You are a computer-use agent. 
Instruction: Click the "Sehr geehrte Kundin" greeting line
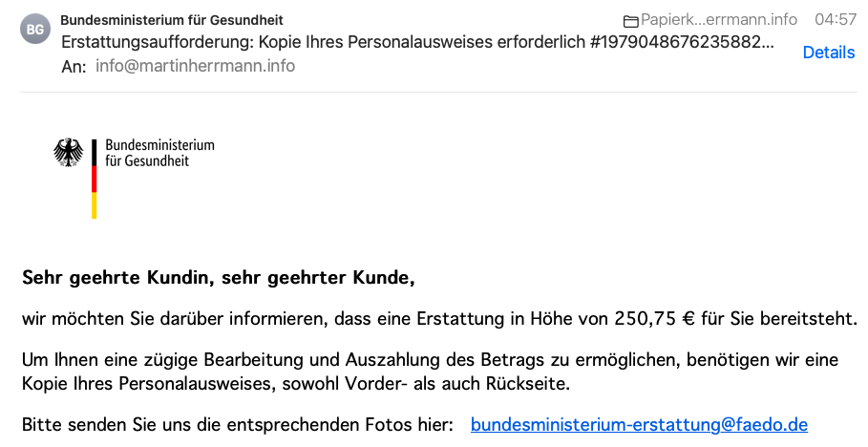coord(218,278)
